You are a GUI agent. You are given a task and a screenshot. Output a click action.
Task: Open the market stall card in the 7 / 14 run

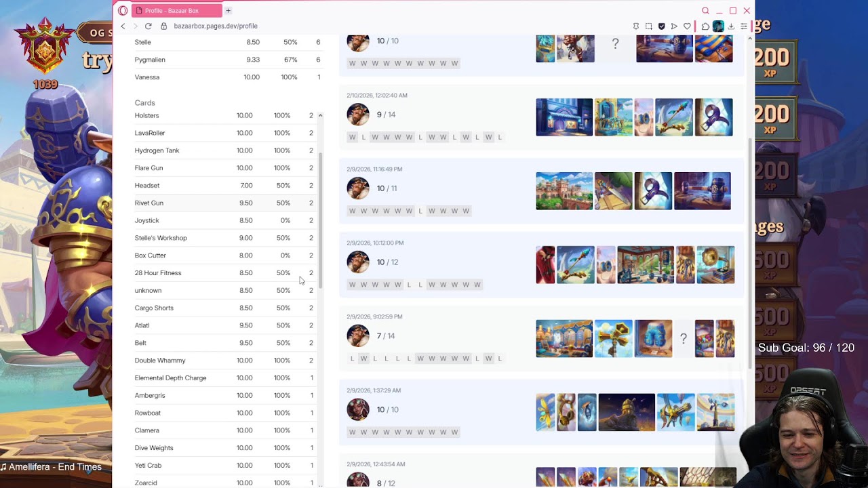[x=564, y=339]
